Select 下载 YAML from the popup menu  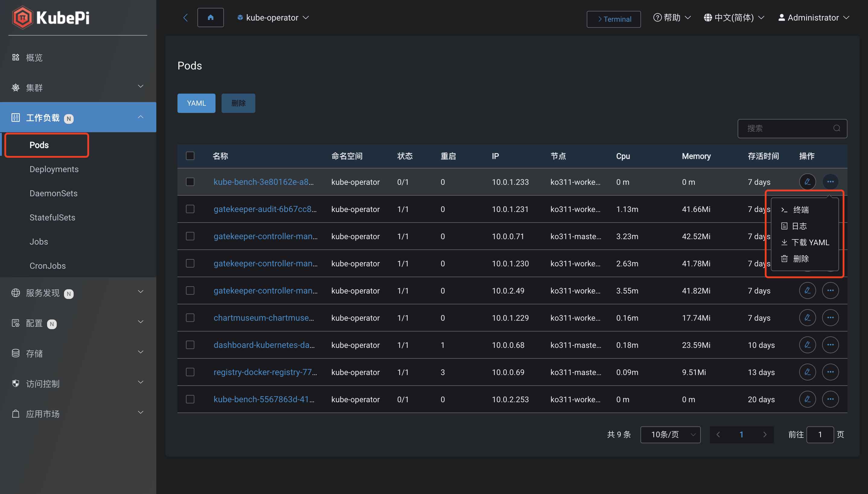pyautogui.click(x=804, y=242)
